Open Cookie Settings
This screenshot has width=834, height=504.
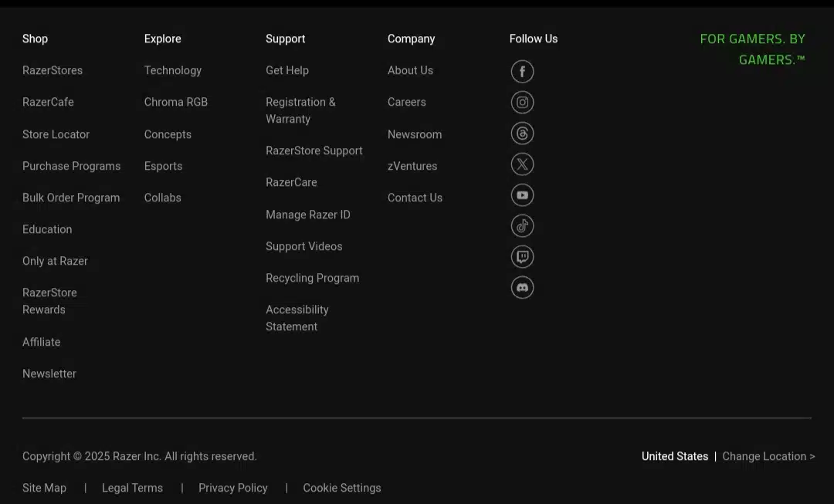coord(342,488)
